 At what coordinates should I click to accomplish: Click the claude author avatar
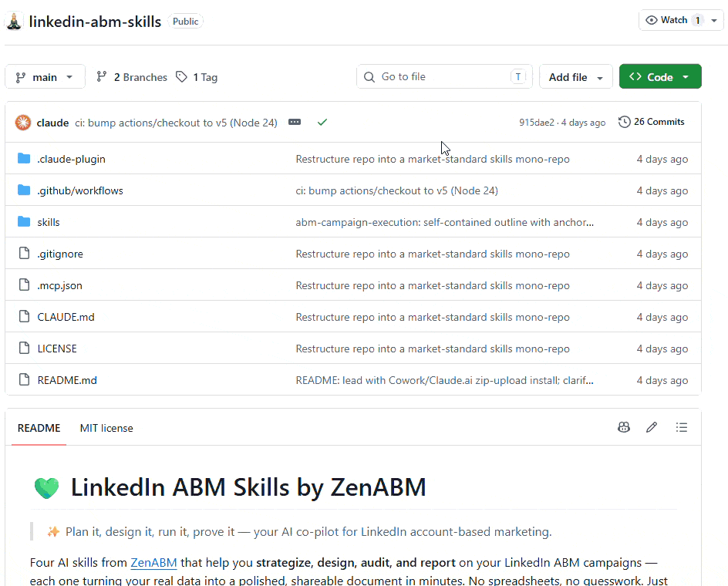[23, 123]
